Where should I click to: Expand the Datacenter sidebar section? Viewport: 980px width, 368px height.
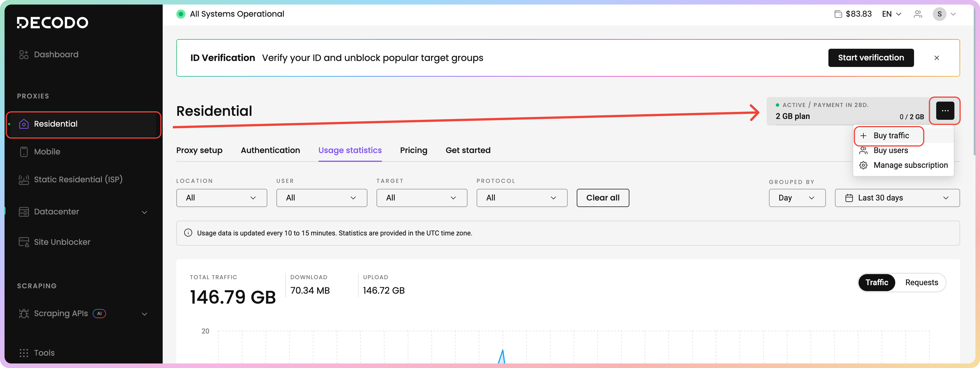(144, 212)
